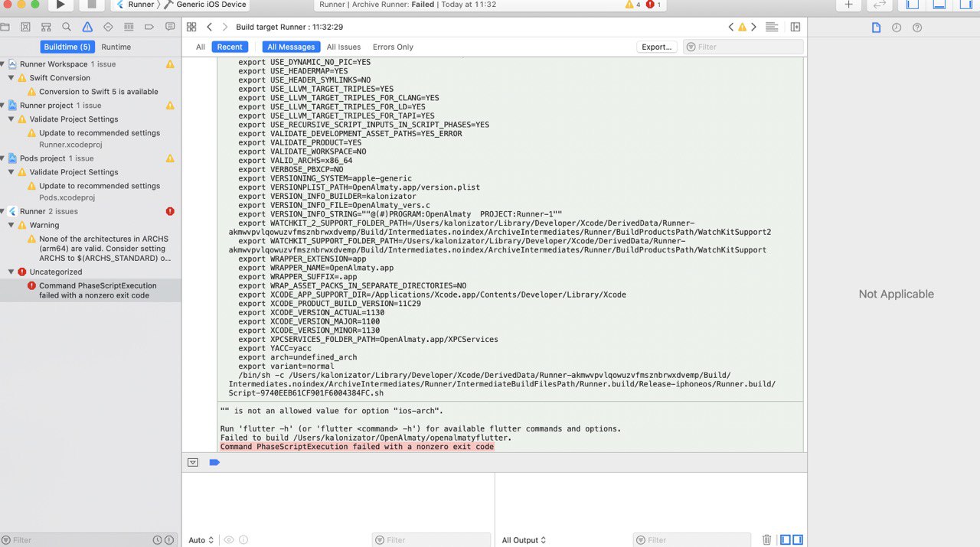Focus the console output Filter field

point(691,540)
